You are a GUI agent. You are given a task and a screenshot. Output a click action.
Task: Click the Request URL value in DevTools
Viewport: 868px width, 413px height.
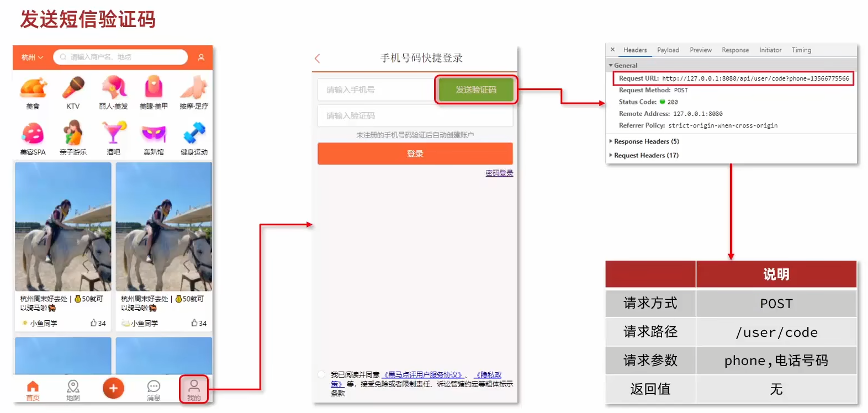(755, 78)
